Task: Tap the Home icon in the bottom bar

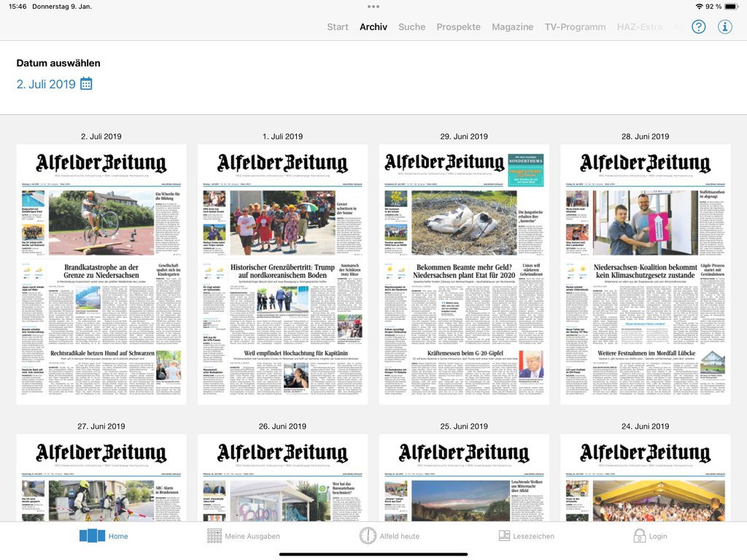Action: coord(93,536)
